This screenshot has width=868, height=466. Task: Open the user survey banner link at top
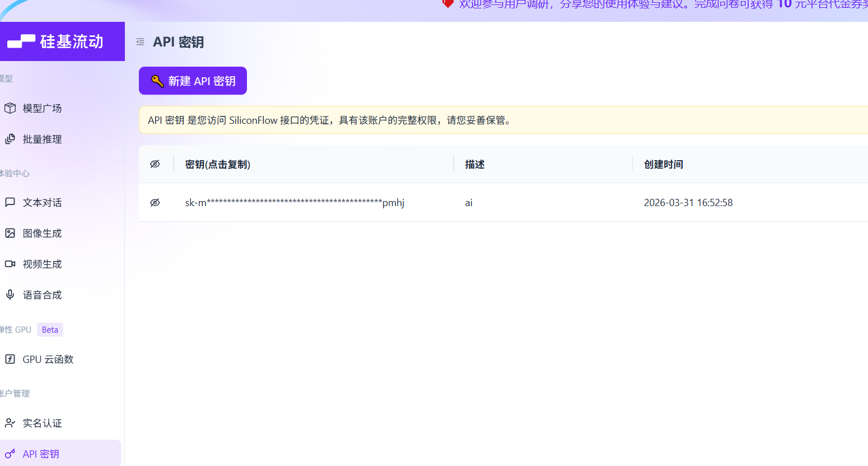coord(663,4)
